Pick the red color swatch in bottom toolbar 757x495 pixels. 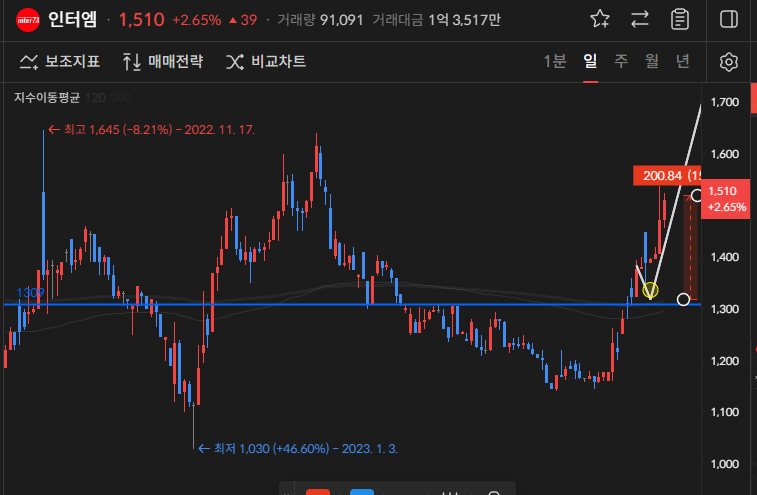coord(318,492)
